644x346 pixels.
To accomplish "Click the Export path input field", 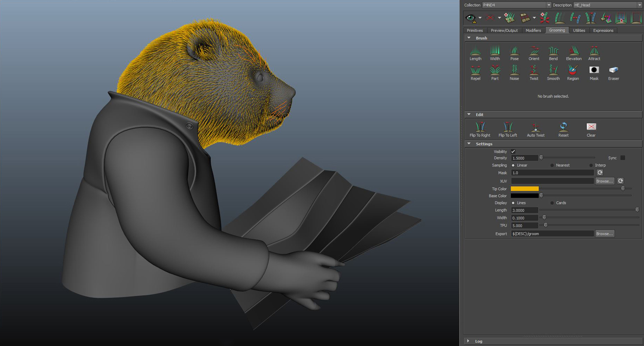I will point(552,234).
